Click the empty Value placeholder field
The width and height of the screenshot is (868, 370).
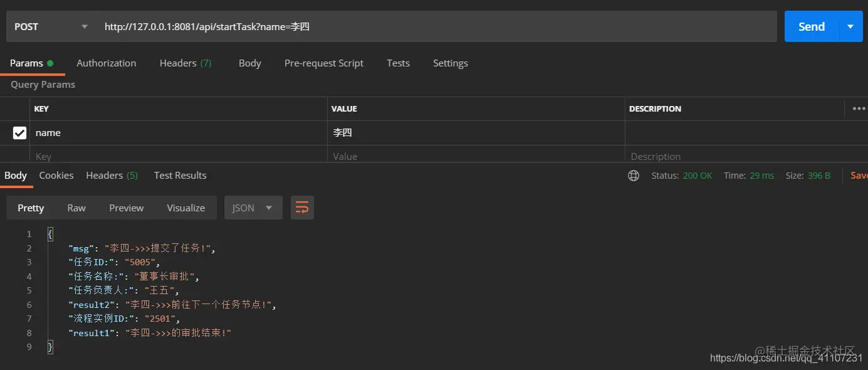click(476, 156)
